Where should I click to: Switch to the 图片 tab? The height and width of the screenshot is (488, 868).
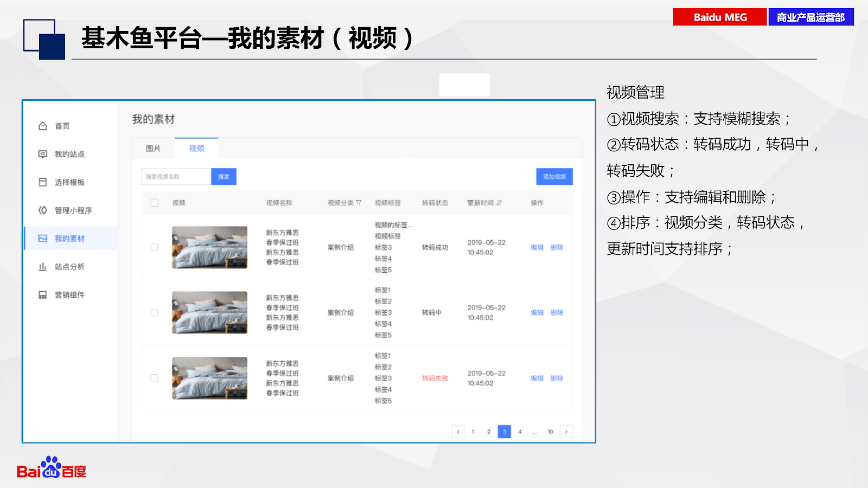click(x=154, y=149)
